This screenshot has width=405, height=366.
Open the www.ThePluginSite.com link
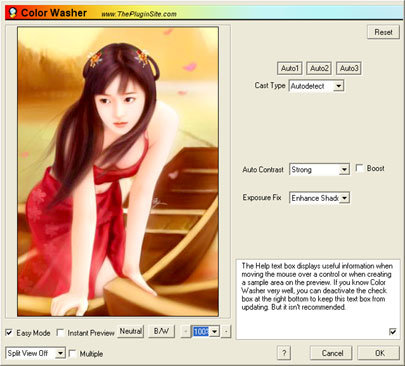click(139, 14)
